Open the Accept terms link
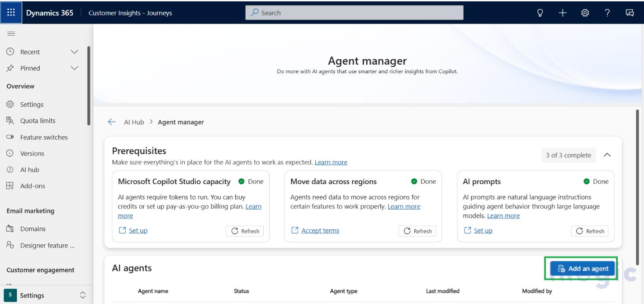Viewport: 644px width, 304px height. pos(320,230)
